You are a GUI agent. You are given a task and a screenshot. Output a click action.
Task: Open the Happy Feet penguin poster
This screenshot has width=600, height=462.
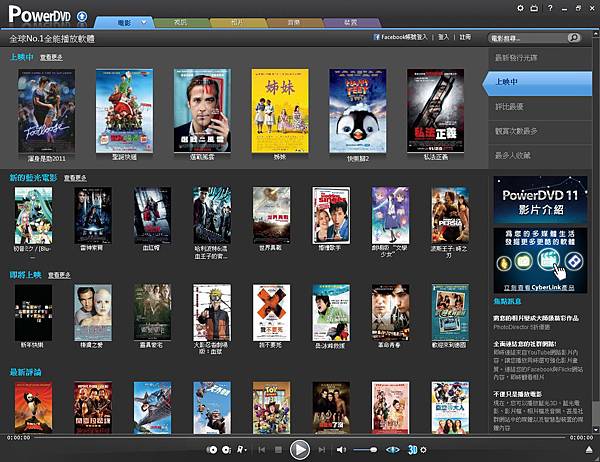[358, 111]
